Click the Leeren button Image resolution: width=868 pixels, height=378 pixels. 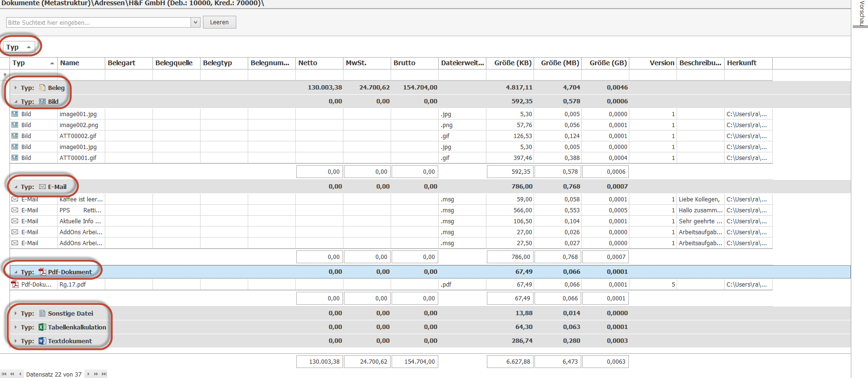(219, 22)
